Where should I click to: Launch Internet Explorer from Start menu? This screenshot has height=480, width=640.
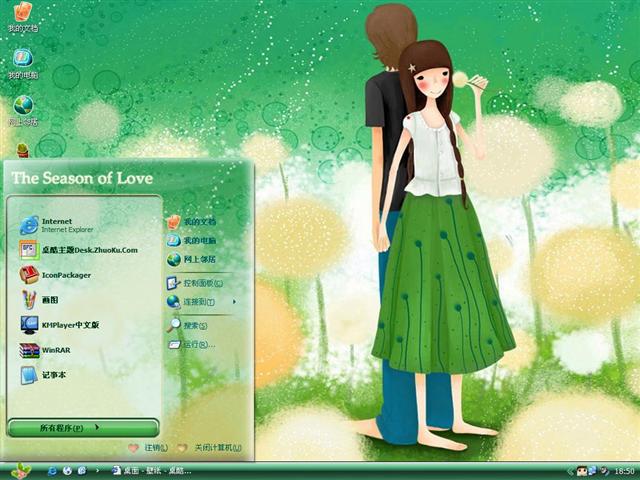[57, 225]
